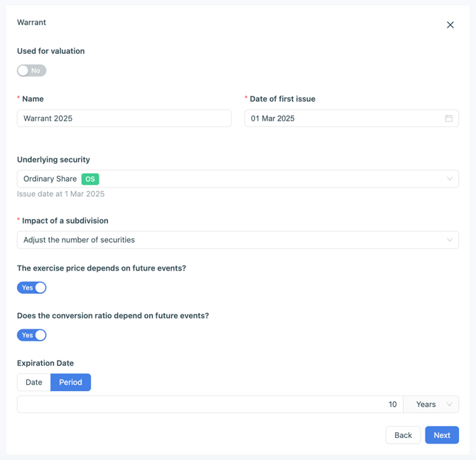
Task: Toggle the Used for valuation switch
Action: pyautogui.click(x=32, y=70)
